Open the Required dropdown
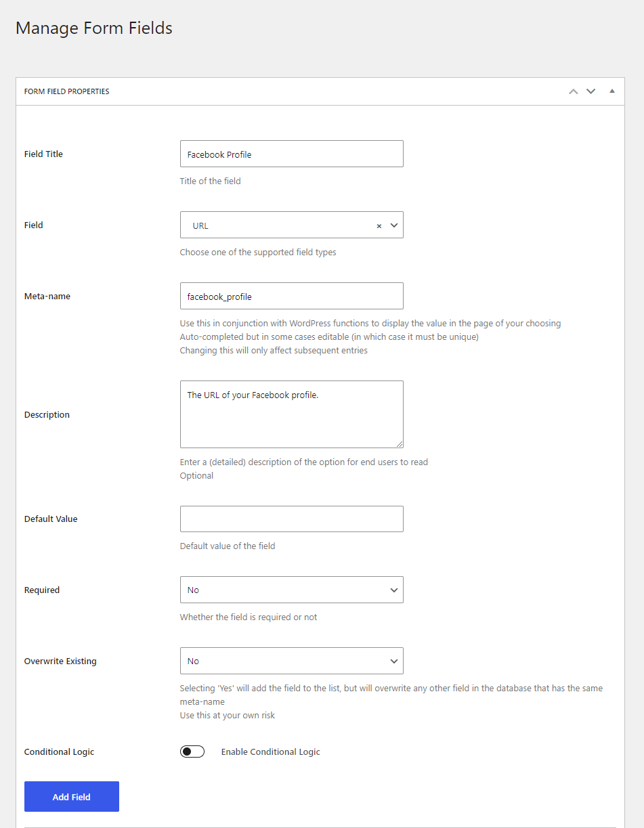The width and height of the screenshot is (644, 828). pos(291,590)
